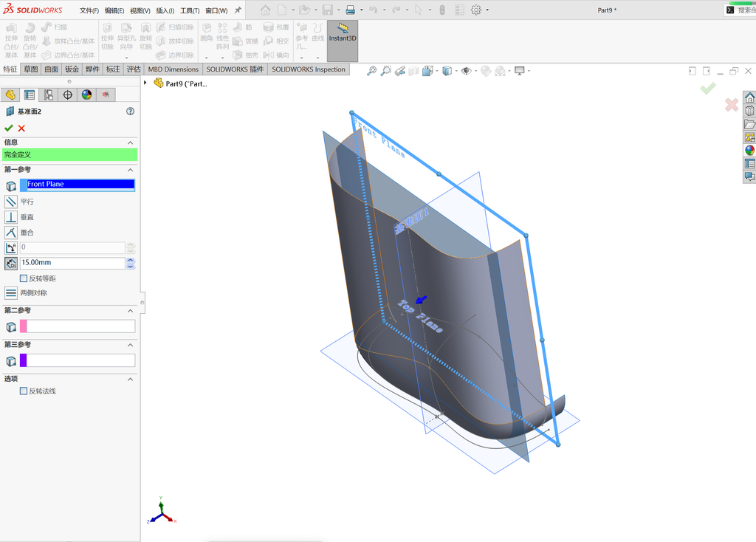
Task: Toggle the offset distance constraint icon
Action: click(x=10, y=264)
